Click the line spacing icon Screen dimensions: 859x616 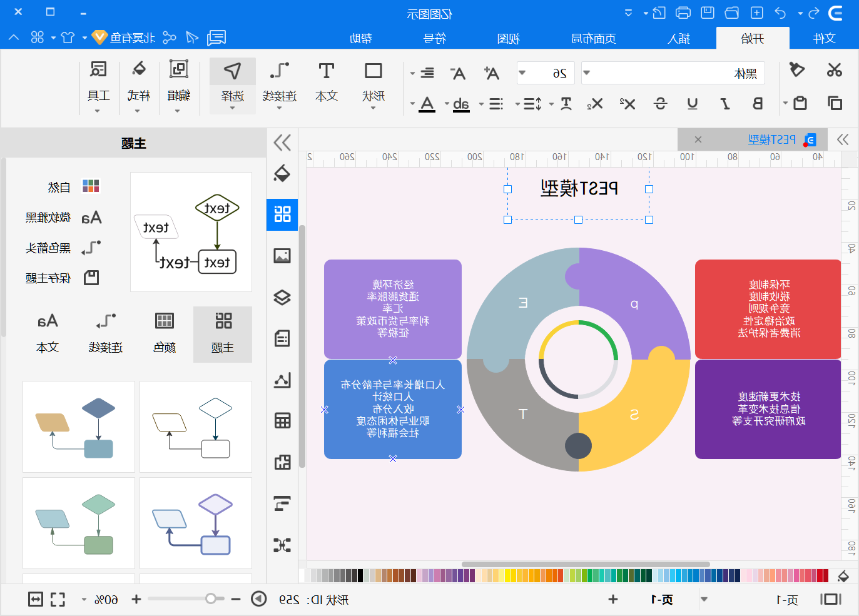[x=532, y=104]
